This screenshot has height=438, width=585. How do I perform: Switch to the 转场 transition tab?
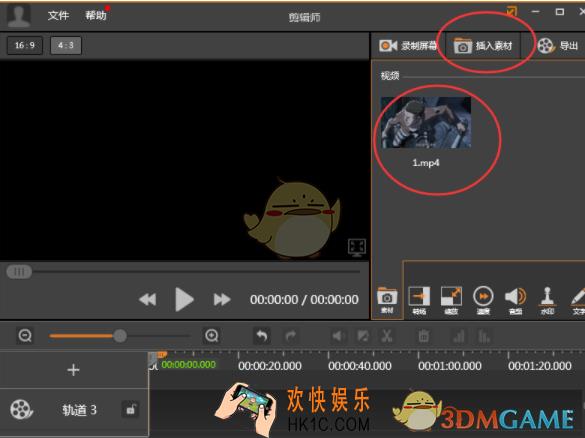(419, 300)
